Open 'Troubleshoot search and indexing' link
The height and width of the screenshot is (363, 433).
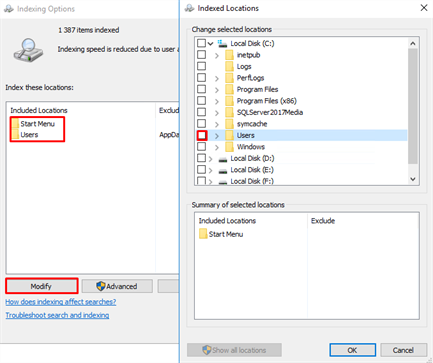click(57, 315)
